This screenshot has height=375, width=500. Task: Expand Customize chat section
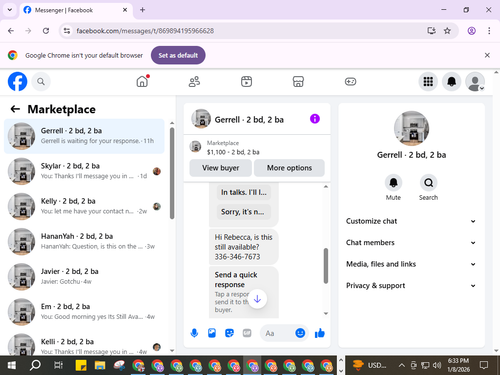coord(411,221)
